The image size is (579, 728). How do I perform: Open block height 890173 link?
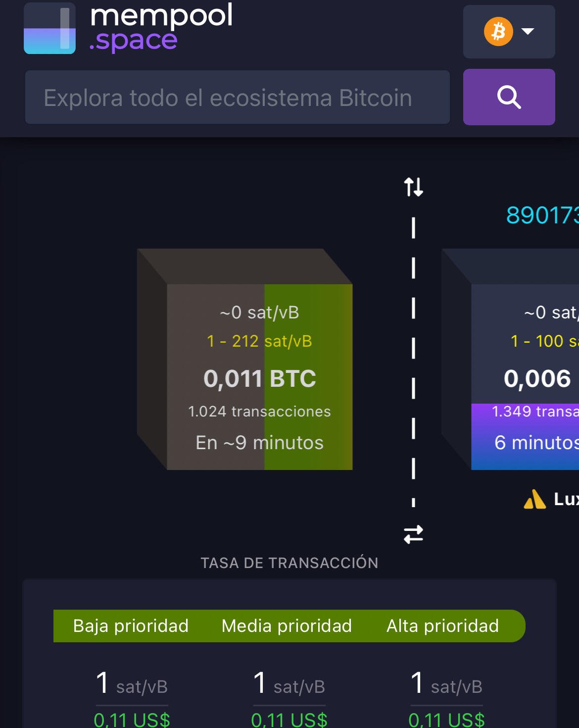coord(542,215)
